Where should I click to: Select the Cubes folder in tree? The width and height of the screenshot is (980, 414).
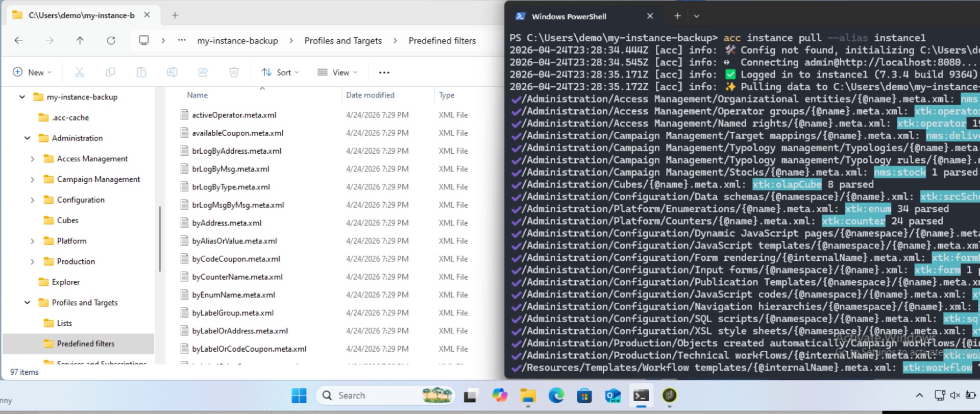click(x=67, y=221)
